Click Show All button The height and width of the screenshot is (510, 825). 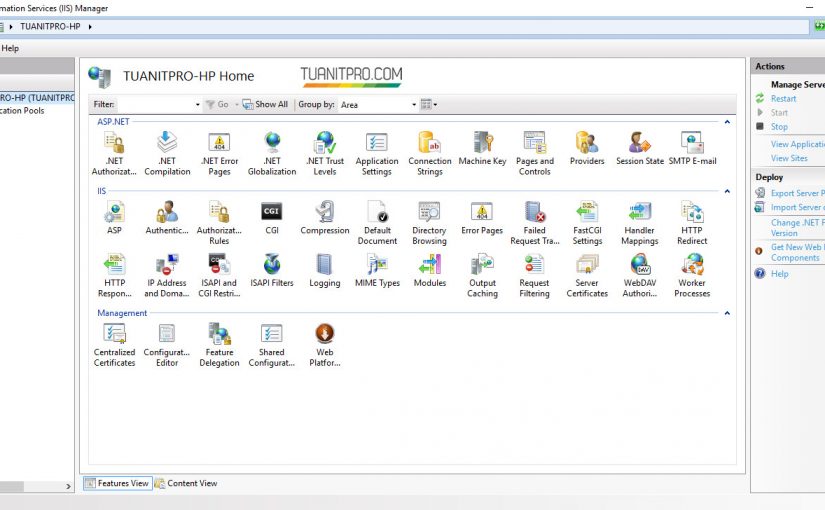tap(265, 104)
